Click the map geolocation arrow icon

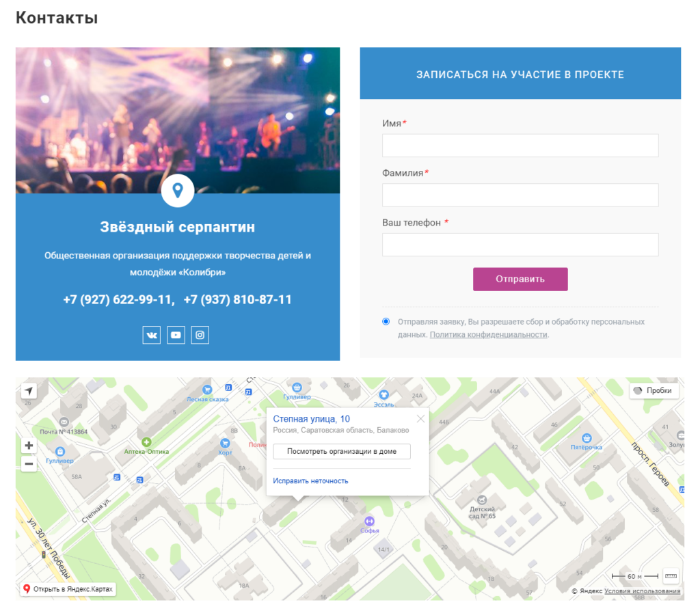tap(29, 391)
